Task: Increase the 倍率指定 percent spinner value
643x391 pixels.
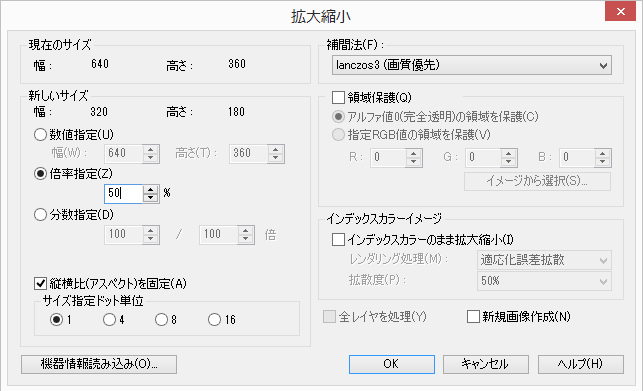Action: tap(151, 189)
